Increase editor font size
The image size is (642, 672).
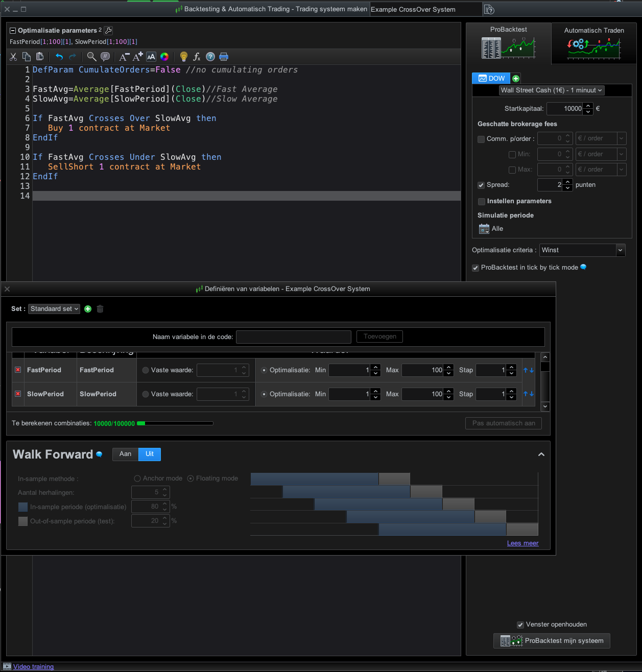137,57
